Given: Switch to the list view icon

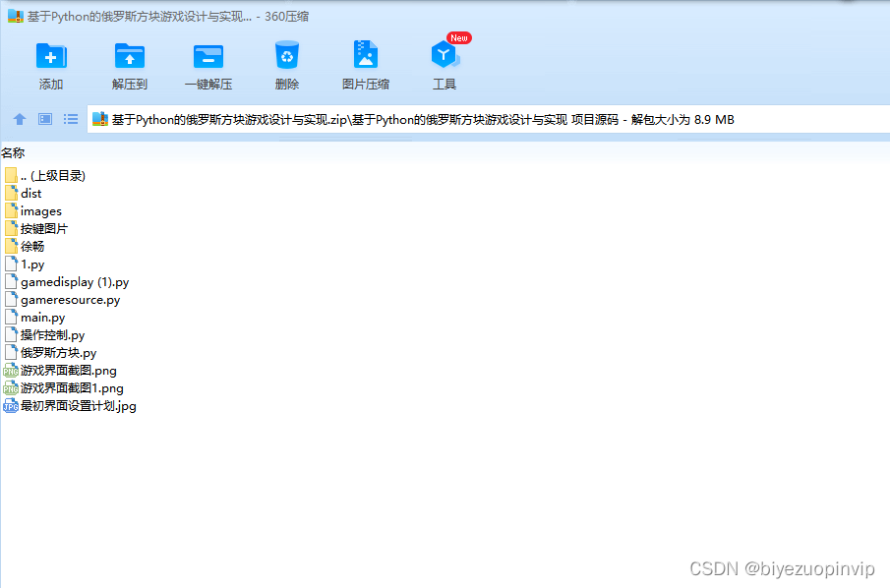Looking at the screenshot, I should [71, 119].
